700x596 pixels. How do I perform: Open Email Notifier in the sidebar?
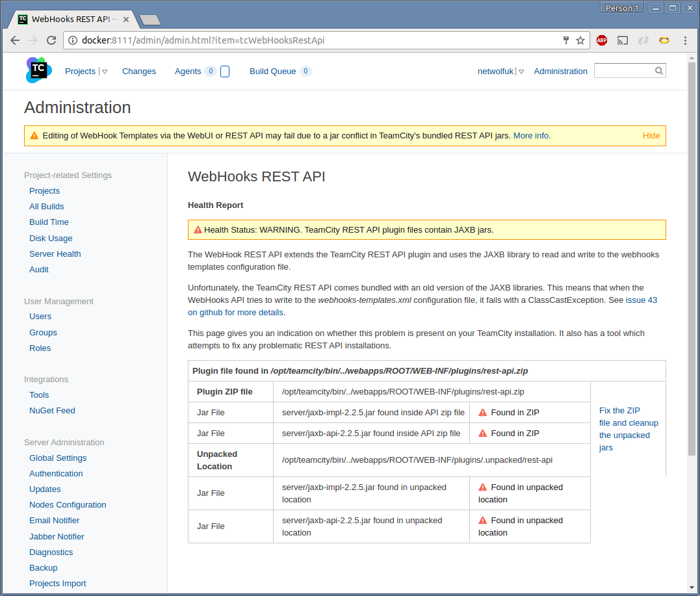(54, 521)
